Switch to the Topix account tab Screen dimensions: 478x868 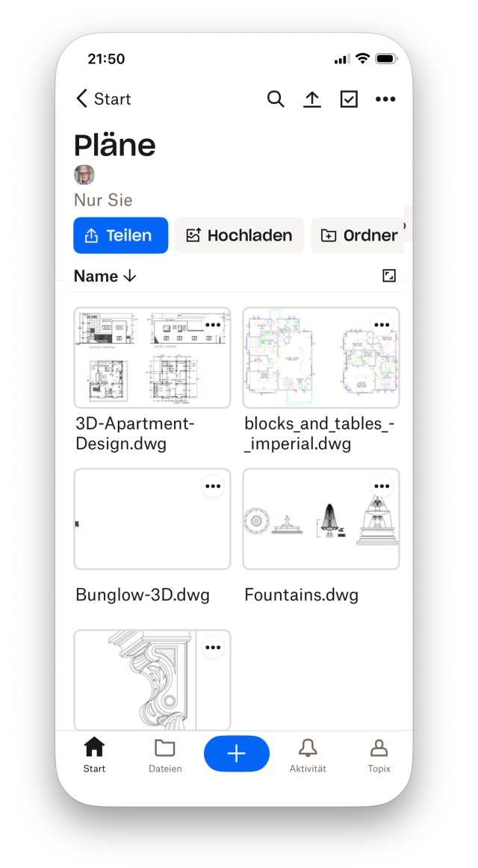click(379, 754)
